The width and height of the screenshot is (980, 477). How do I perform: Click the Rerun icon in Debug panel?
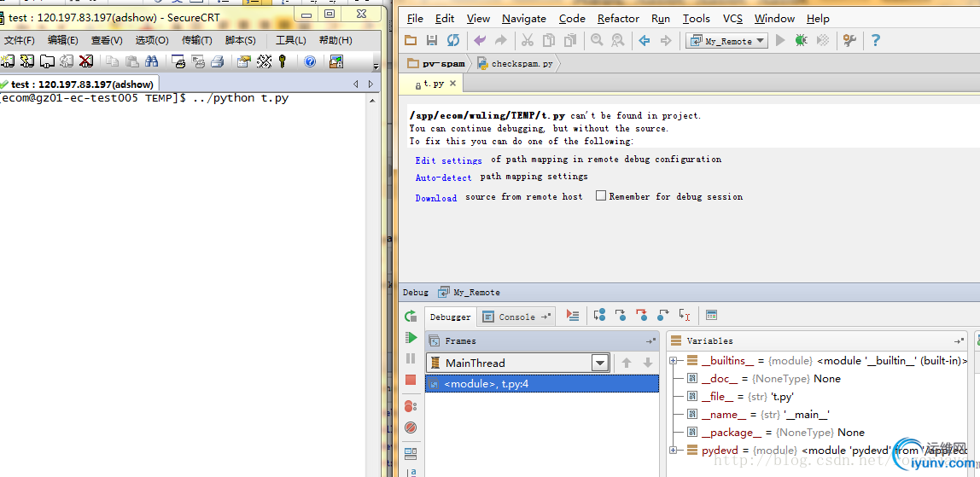411,316
